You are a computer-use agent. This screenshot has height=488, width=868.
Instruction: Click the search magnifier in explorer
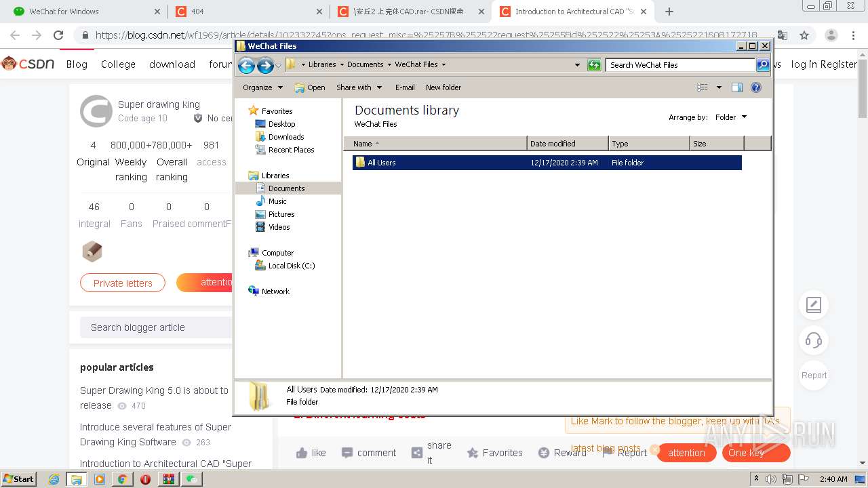pos(763,65)
